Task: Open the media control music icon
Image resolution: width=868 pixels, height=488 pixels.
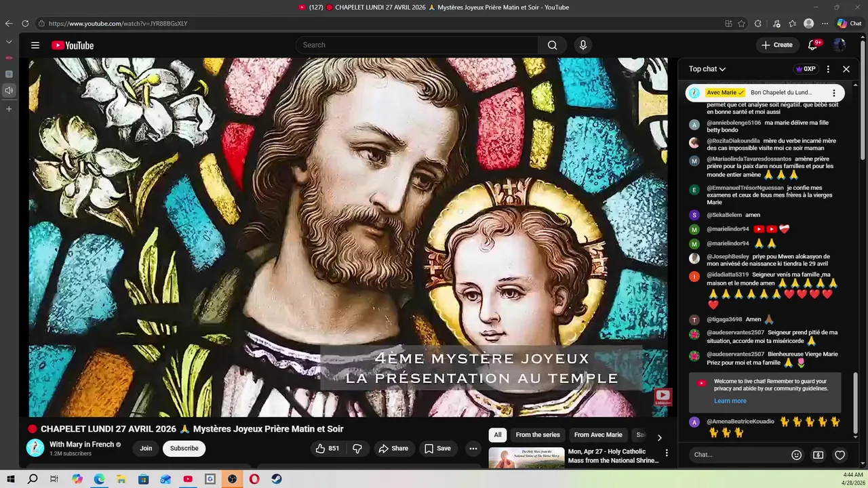Action: click(x=776, y=24)
